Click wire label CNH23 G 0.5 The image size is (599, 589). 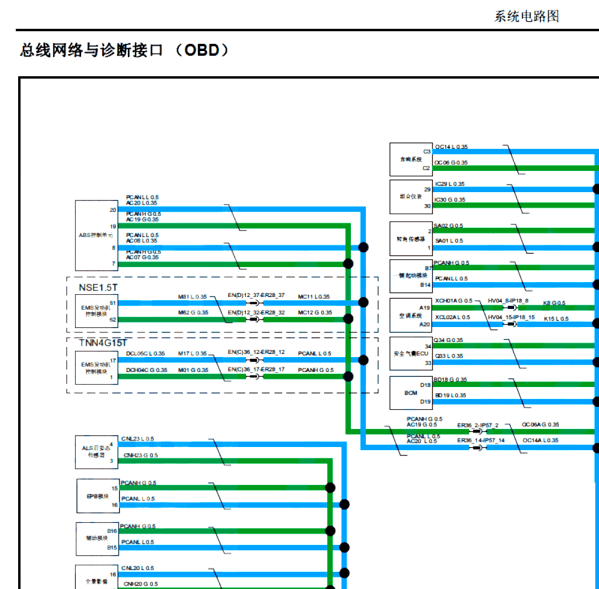(x=140, y=455)
